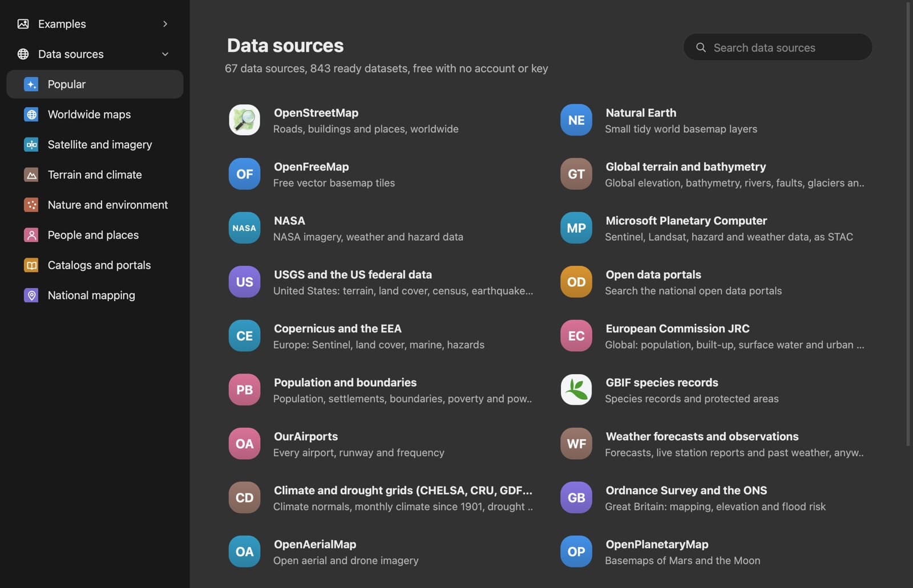
Task: Click the NASA logo icon
Action: coord(244,228)
